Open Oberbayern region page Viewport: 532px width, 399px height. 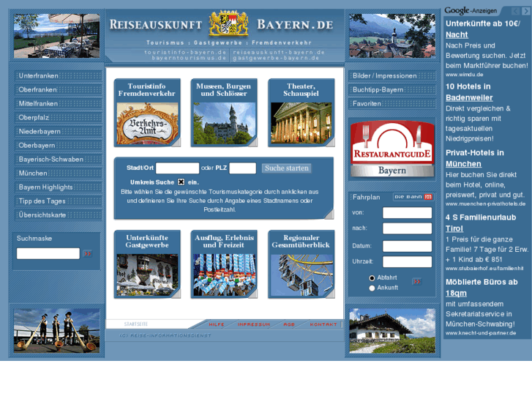click(x=58, y=146)
